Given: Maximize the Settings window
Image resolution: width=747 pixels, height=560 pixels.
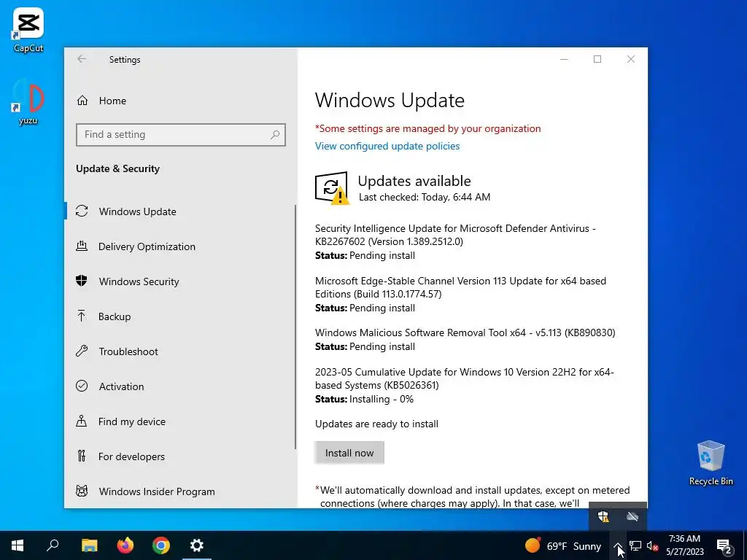Looking at the screenshot, I should click(597, 59).
